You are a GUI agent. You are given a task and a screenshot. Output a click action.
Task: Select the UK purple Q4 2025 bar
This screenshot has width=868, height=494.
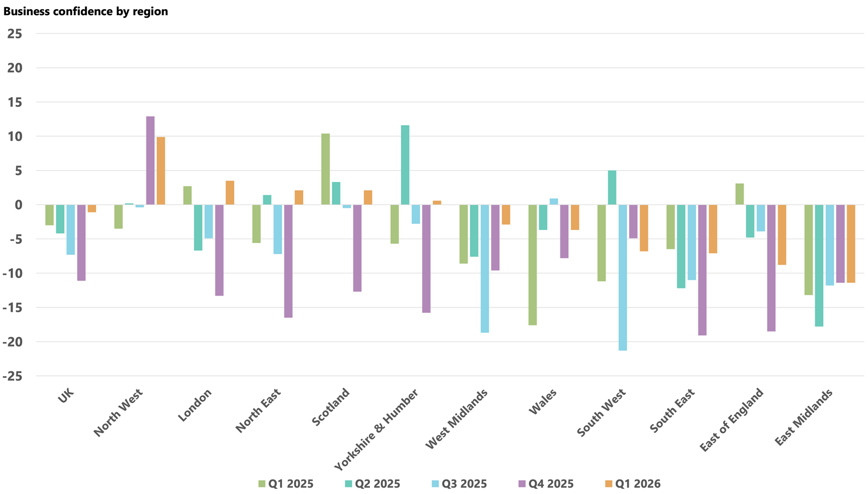[81, 242]
